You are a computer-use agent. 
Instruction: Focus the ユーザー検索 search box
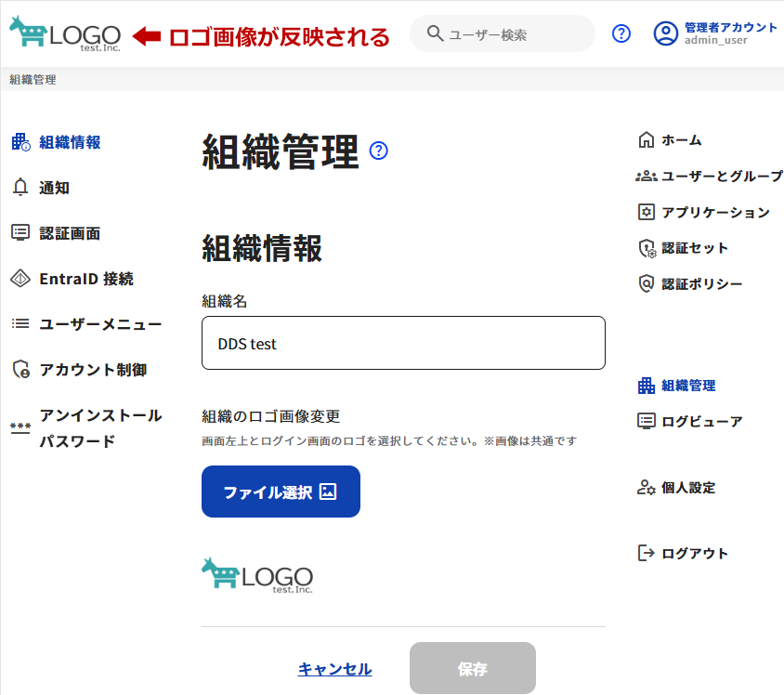[511, 34]
